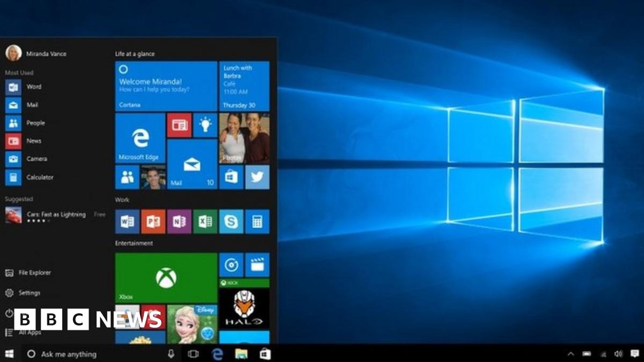Launch the Twitter tile
The height and width of the screenshot is (362, 644).
(257, 177)
